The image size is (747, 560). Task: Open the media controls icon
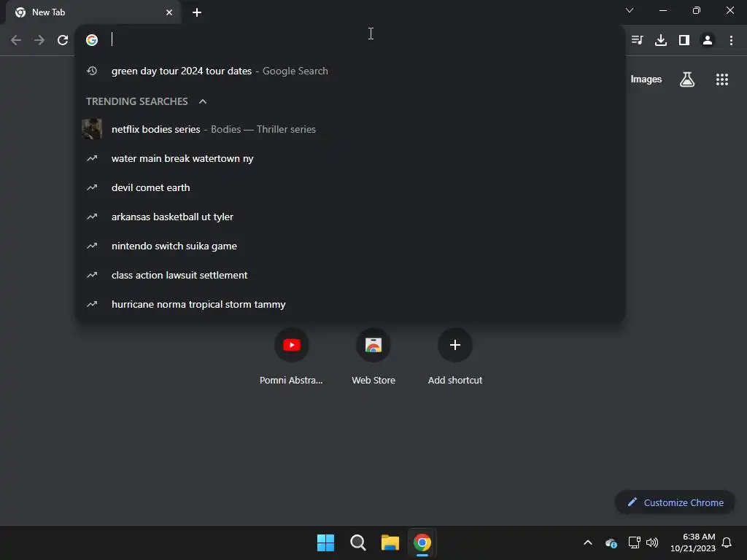637,40
